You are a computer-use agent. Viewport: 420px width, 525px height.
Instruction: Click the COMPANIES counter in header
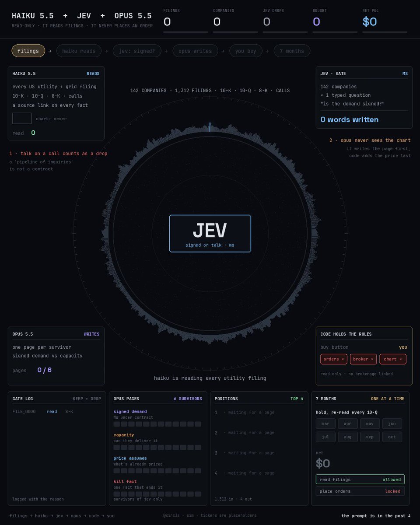[x=235, y=20]
